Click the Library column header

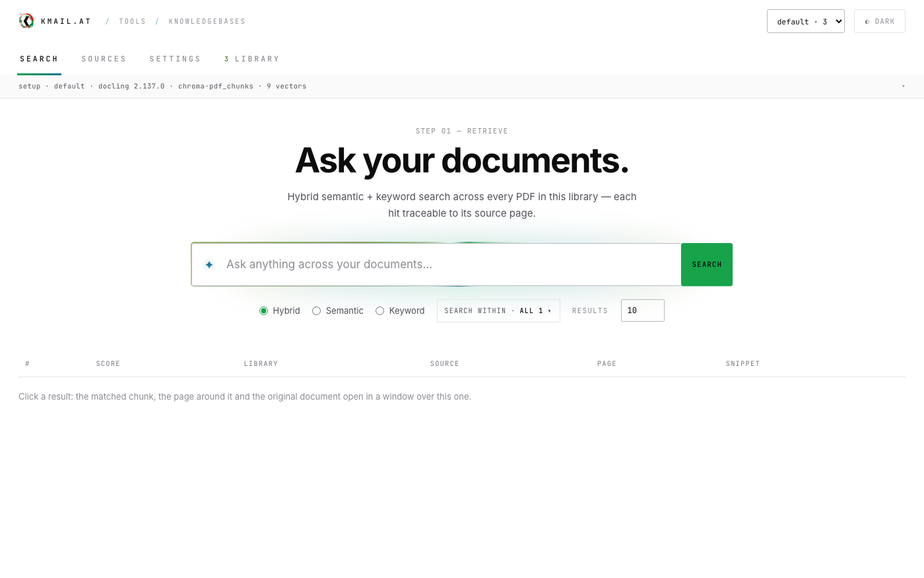tap(261, 363)
